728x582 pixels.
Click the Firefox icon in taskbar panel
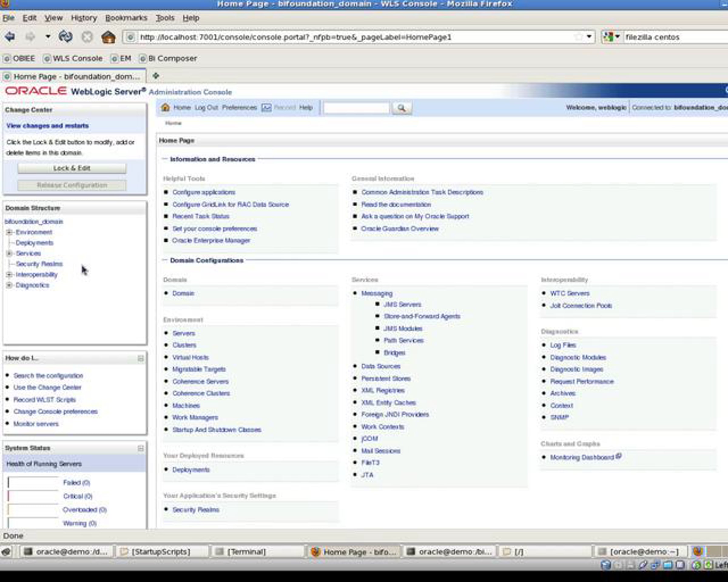point(697,551)
